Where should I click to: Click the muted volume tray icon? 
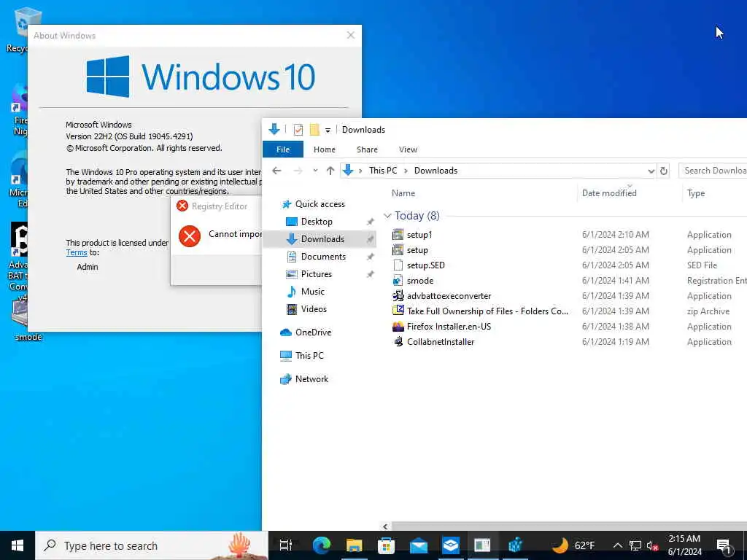(652, 545)
